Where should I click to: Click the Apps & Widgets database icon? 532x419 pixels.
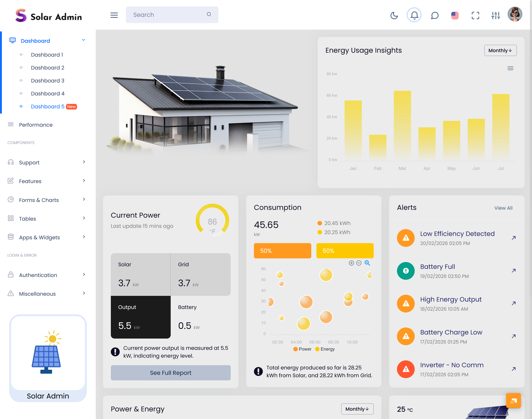click(11, 237)
